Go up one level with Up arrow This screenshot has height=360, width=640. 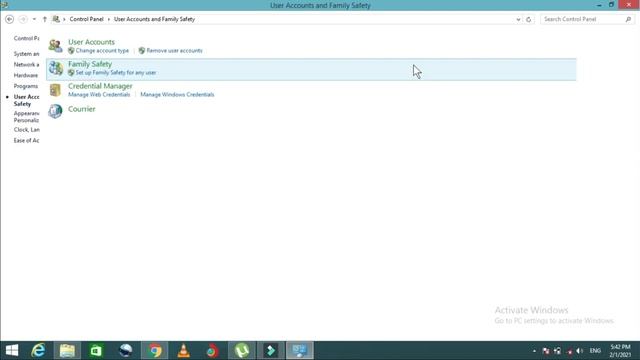(x=44, y=19)
